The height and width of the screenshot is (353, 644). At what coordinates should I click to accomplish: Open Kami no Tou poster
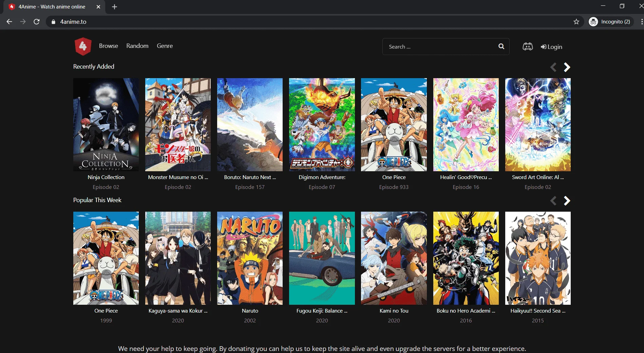tap(394, 258)
